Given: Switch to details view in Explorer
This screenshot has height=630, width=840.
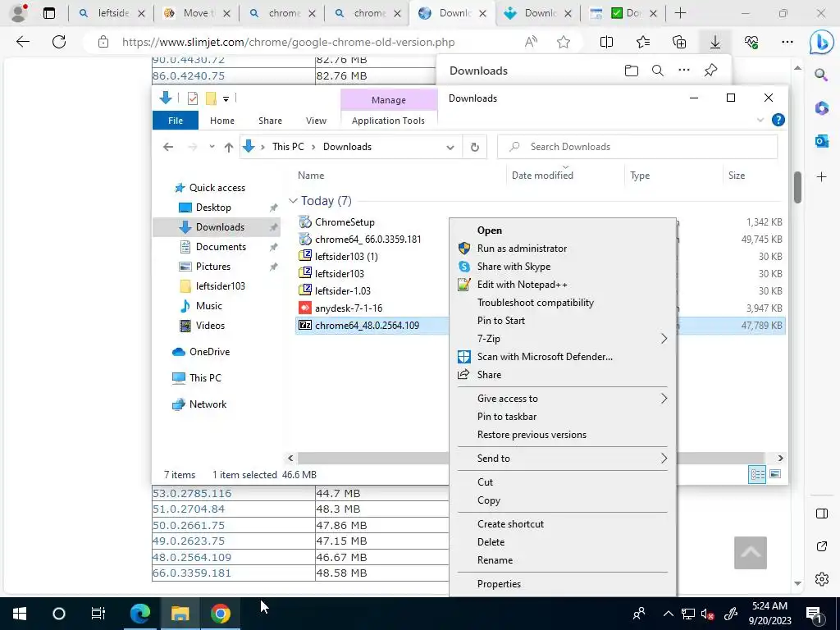Looking at the screenshot, I should pos(757,474).
